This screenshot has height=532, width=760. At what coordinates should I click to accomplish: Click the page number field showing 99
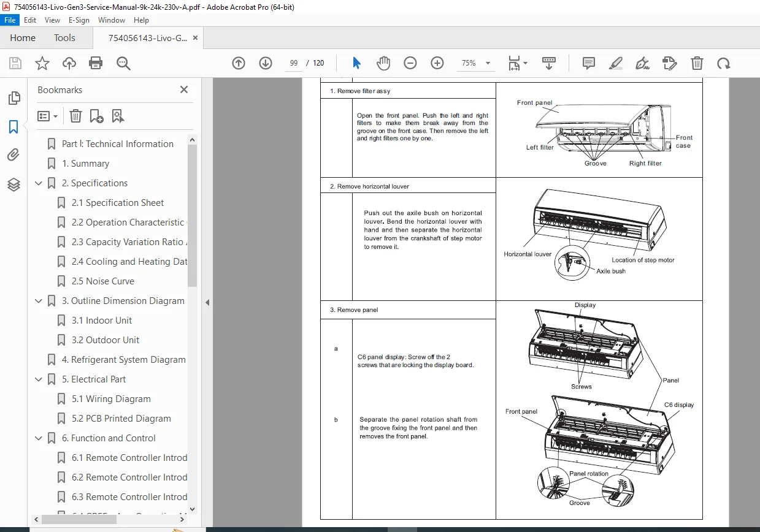click(294, 63)
